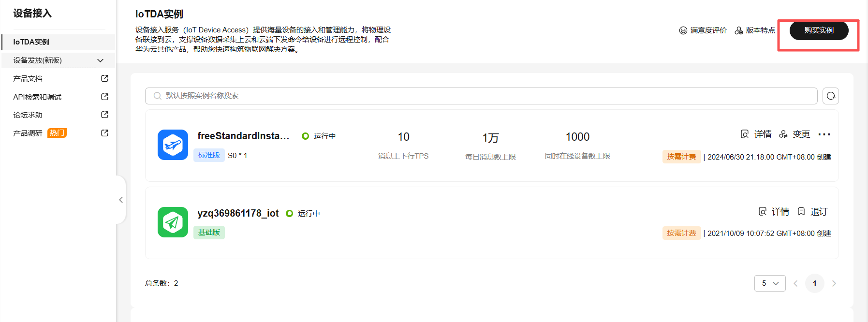Image resolution: width=868 pixels, height=322 pixels.
Task: Open 产品调研 sidebar item
Action: tap(28, 133)
